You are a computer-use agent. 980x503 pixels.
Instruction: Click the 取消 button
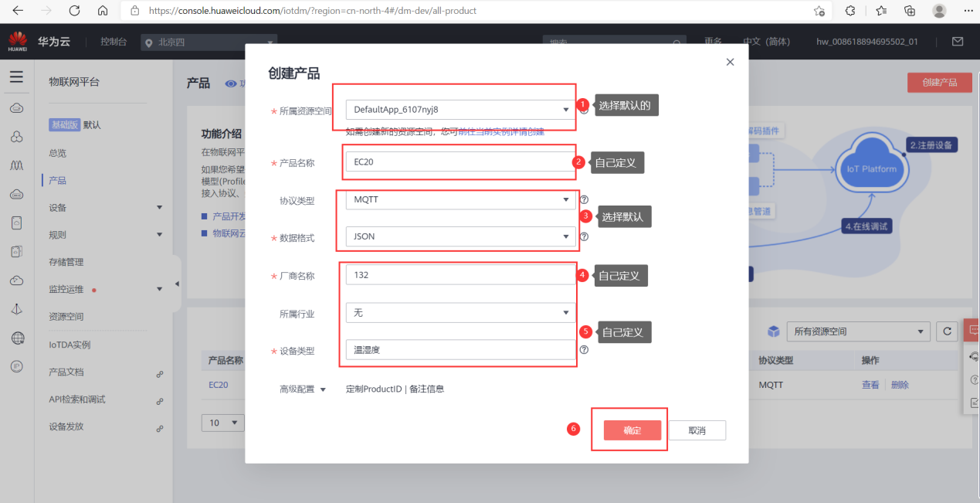[x=697, y=430]
